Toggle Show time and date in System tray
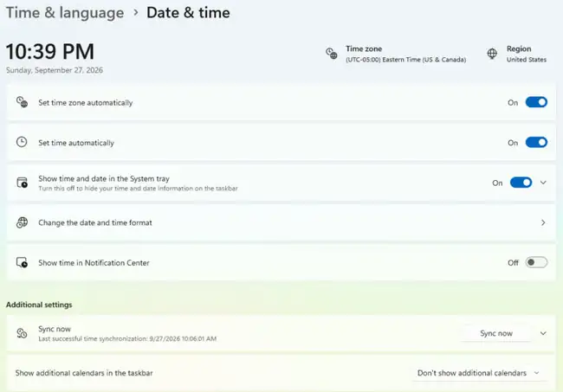Viewport: 563px width, 392px height. 521,183
